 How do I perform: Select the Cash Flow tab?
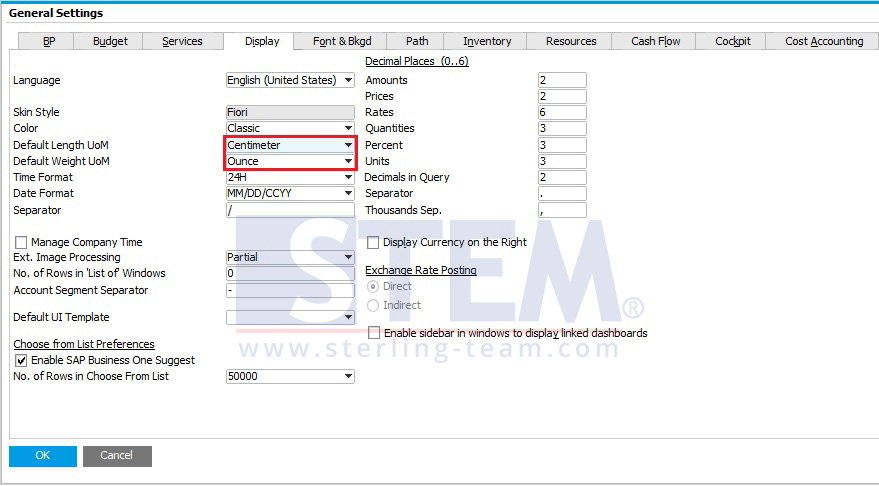[654, 41]
